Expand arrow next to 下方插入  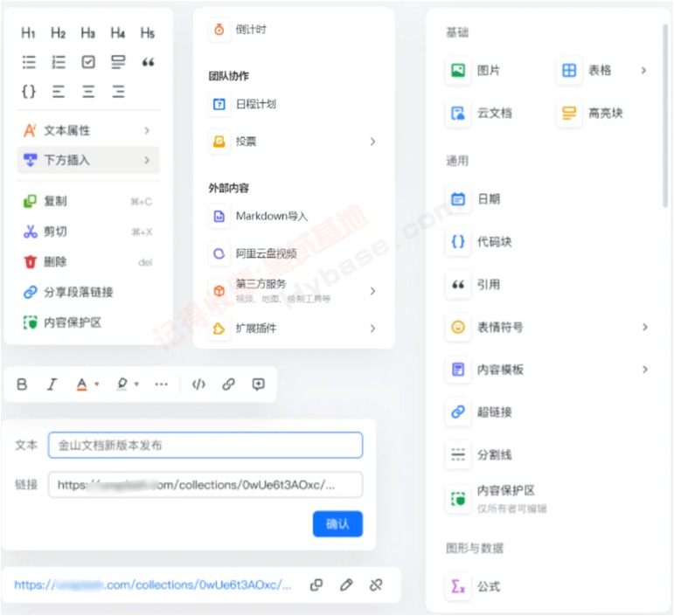tap(147, 160)
